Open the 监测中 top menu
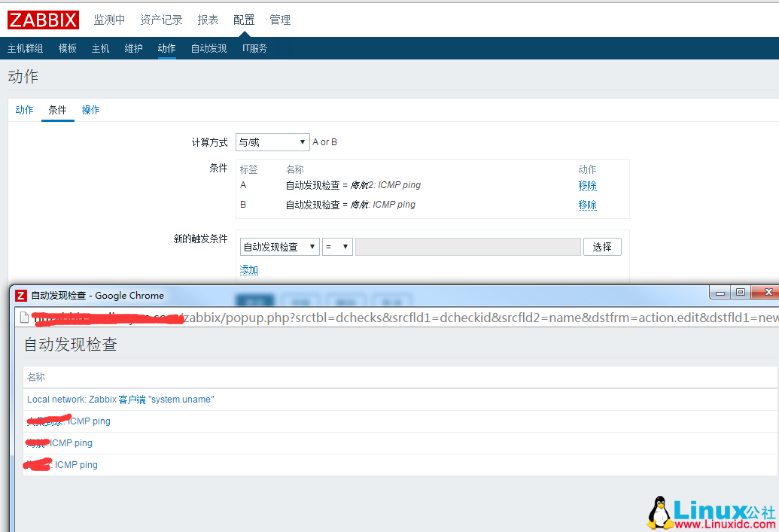 [109, 20]
